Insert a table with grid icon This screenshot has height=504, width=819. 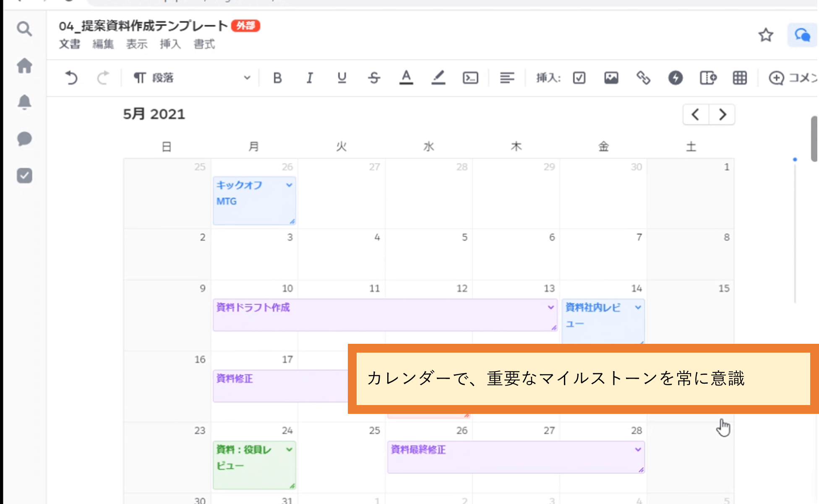coord(740,78)
